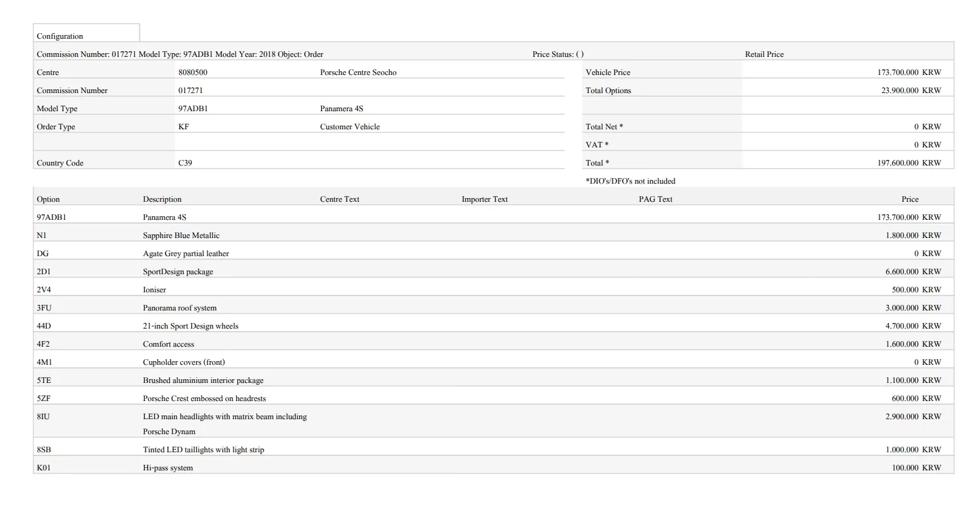Click the Commission Number value 017271

[x=191, y=91]
